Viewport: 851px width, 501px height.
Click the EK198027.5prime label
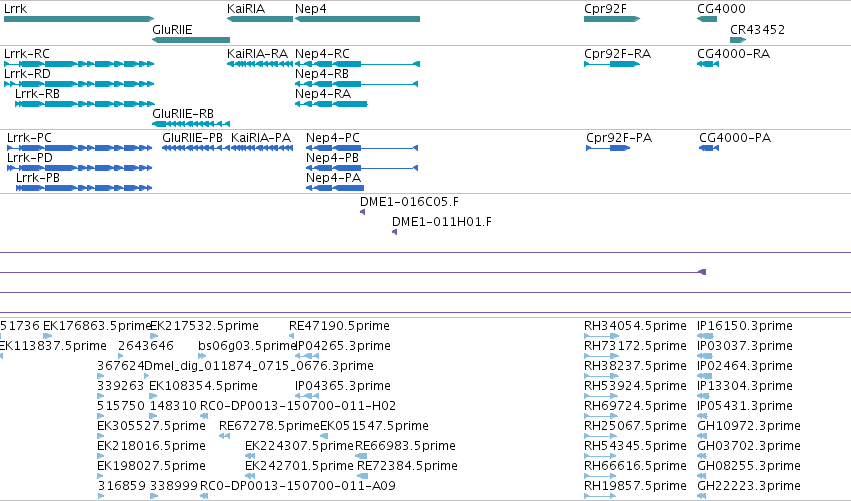click(x=151, y=466)
